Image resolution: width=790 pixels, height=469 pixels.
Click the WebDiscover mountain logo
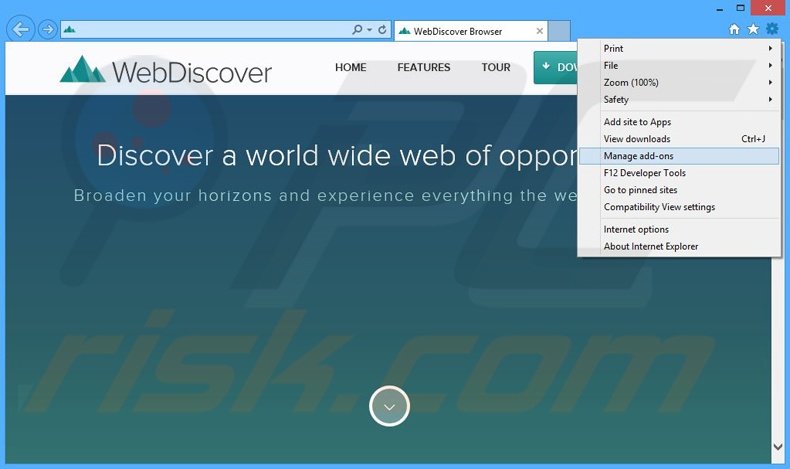pos(166,71)
